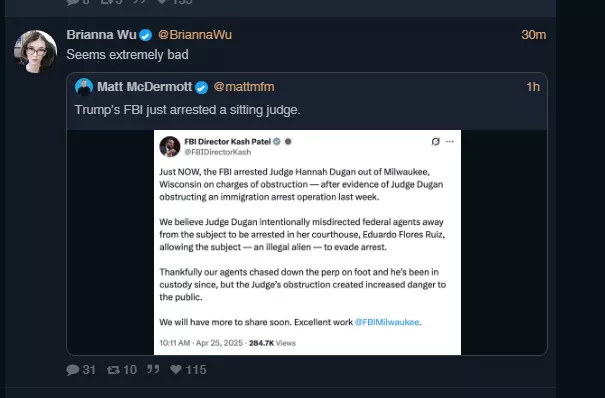
Task: Click the retweet icon showing 10
Action: [x=113, y=370]
